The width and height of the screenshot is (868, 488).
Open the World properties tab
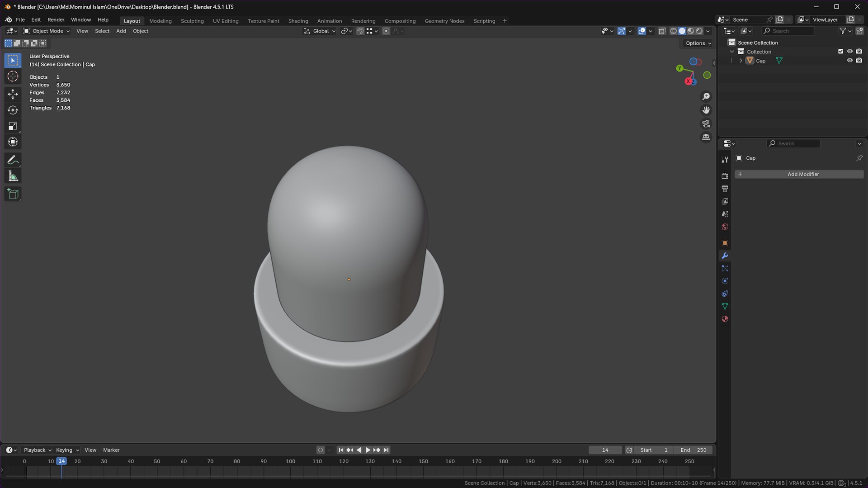725,227
